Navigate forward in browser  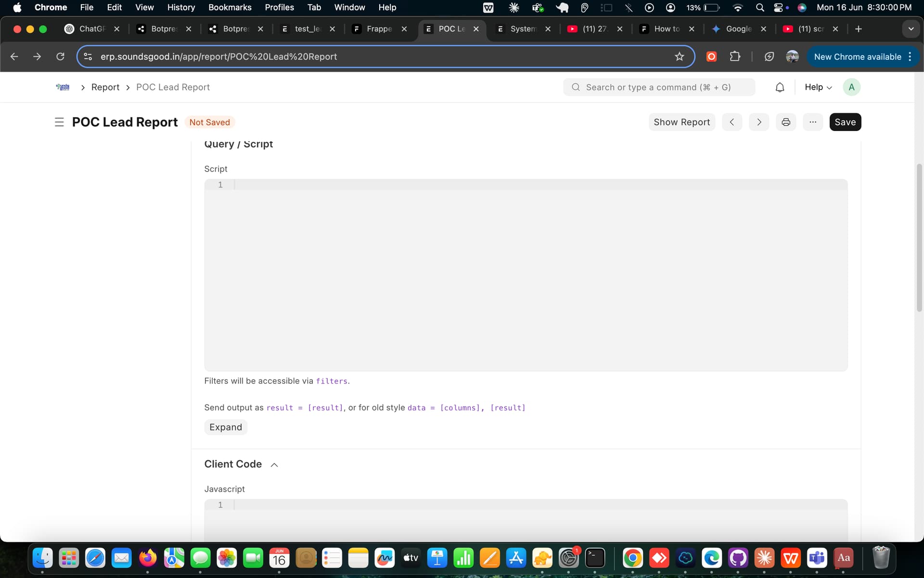coord(37,57)
